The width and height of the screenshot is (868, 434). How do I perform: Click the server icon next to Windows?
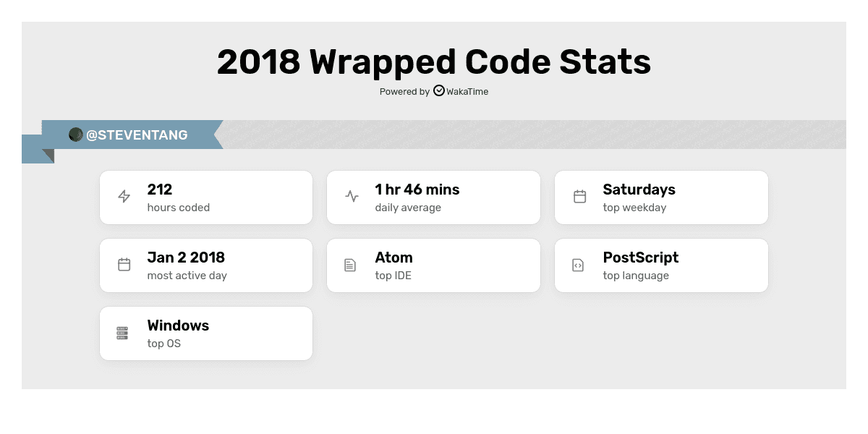(x=122, y=333)
